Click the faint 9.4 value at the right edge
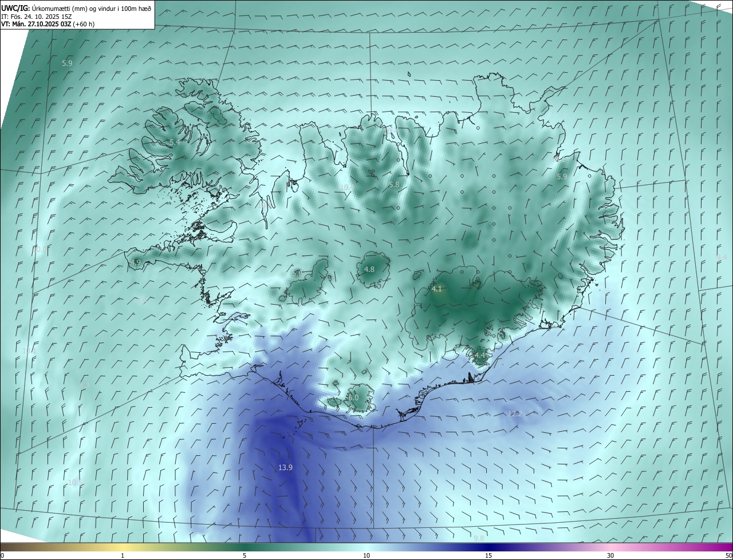 (x=722, y=258)
